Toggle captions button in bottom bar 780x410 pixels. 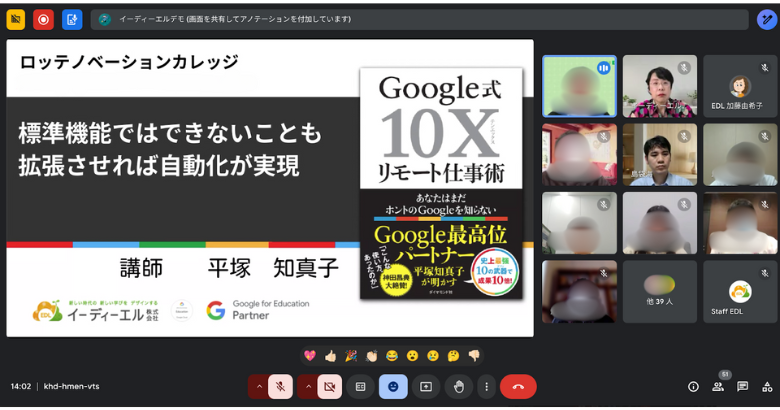coord(361,387)
